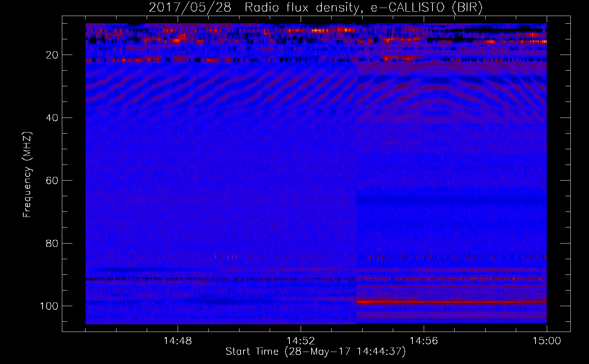Click the 60 MHz frequency tick label
589x364 pixels.
click(52, 181)
